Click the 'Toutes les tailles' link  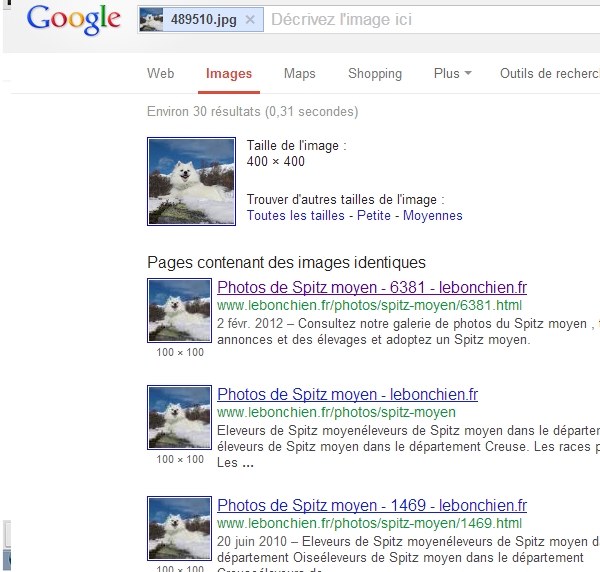[x=295, y=215]
